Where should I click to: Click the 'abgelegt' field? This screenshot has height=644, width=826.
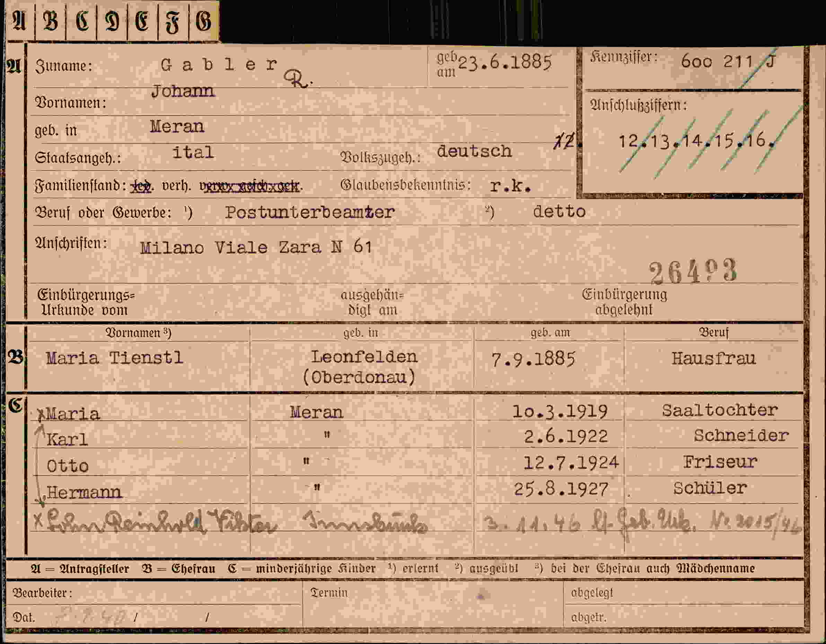coord(685,593)
